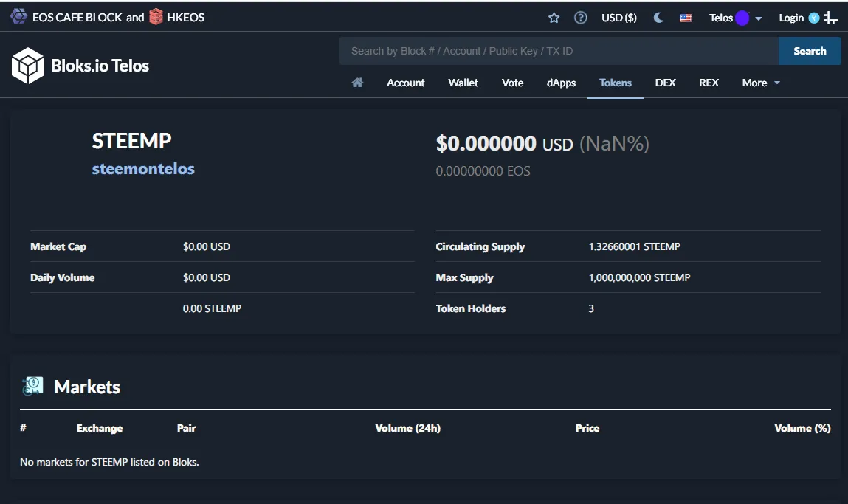Open the help question mark icon

[580, 18]
